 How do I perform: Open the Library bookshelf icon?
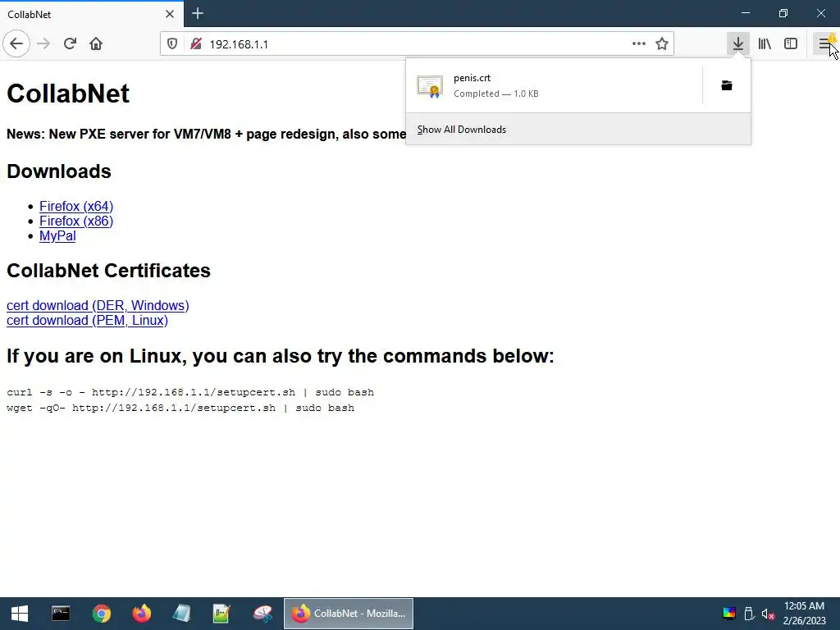pyautogui.click(x=765, y=43)
